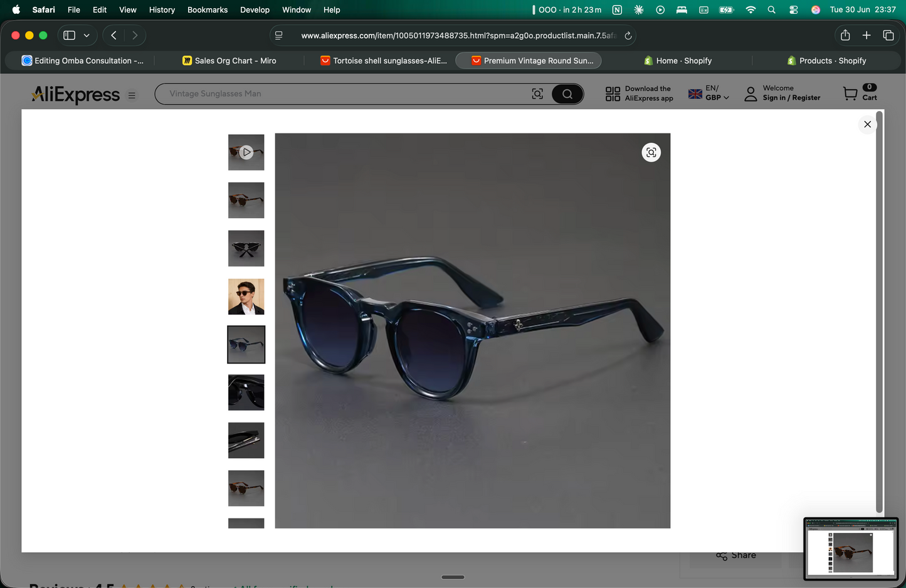The width and height of the screenshot is (906, 588).
Task: Switch to the Products · Shopify tab
Action: pyautogui.click(x=826, y=61)
